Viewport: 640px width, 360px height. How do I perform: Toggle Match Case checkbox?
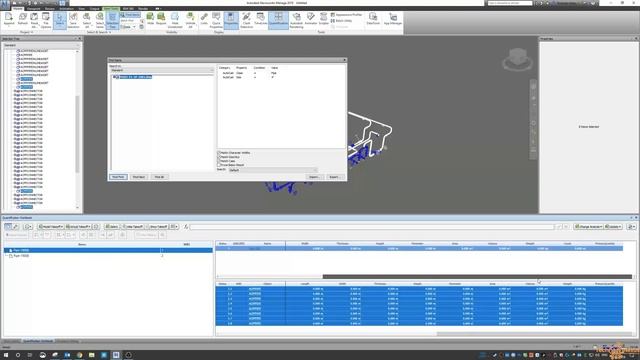pyautogui.click(x=219, y=161)
